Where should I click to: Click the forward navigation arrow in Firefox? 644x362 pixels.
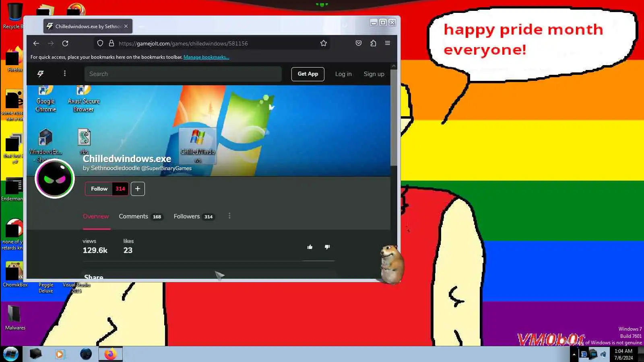click(x=51, y=43)
